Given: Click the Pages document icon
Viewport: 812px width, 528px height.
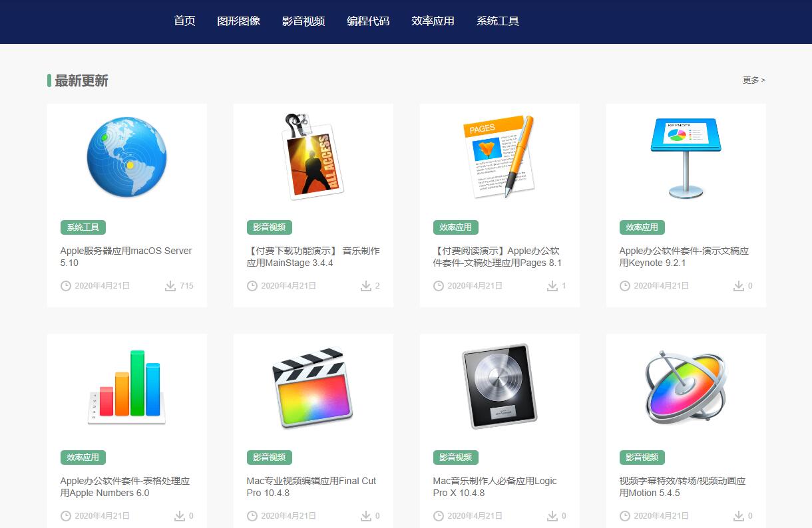Looking at the screenshot, I should tap(499, 157).
